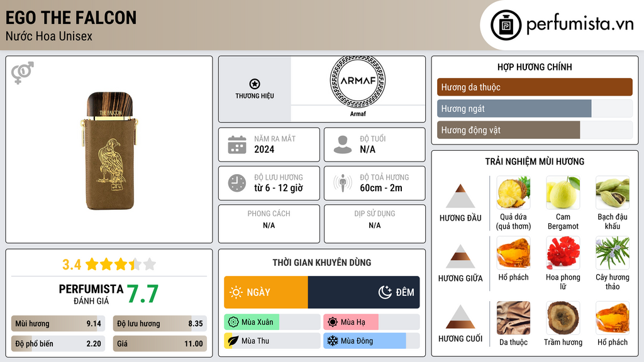Click the Quả dứa pineapple note image

[x=513, y=193]
